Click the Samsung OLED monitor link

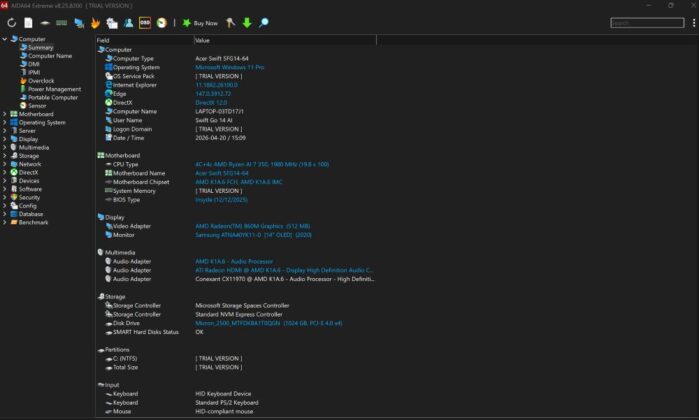click(253, 235)
